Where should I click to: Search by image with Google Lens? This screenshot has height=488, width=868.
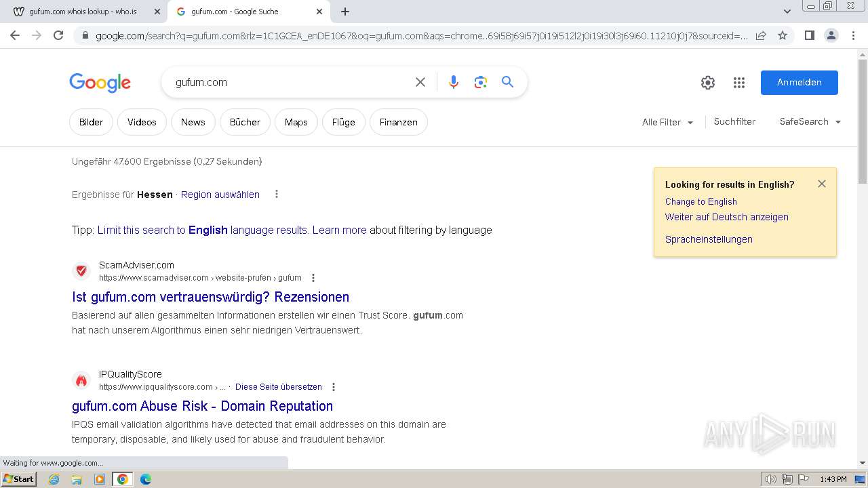(481, 82)
